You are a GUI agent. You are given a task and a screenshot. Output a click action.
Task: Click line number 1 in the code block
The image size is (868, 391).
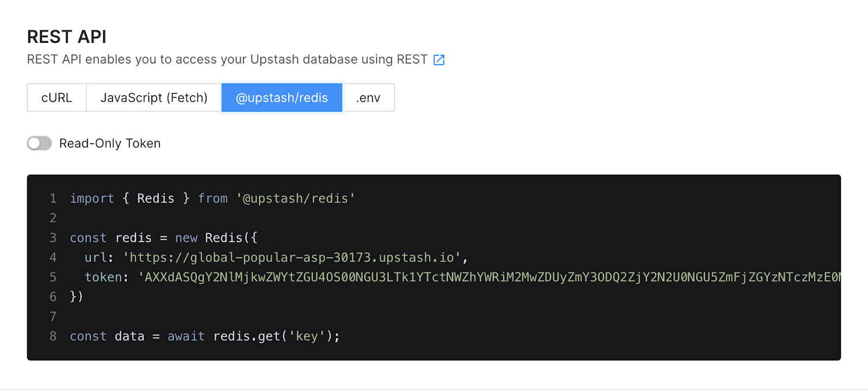53,198
